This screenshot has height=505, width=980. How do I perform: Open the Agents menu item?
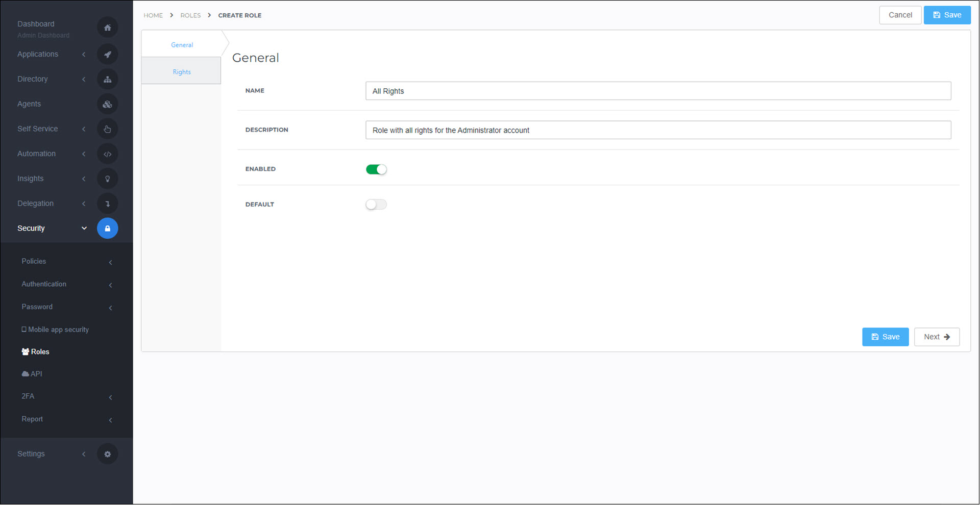29,104
